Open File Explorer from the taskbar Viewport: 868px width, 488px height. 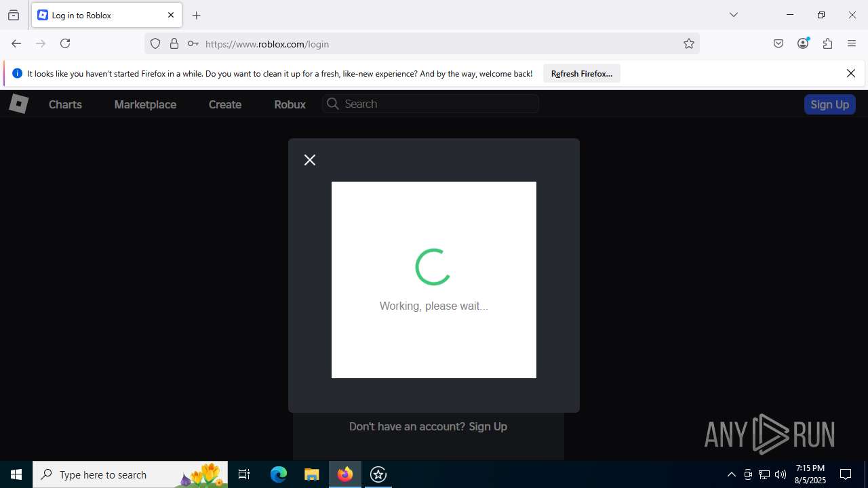[x=311, y=474]
